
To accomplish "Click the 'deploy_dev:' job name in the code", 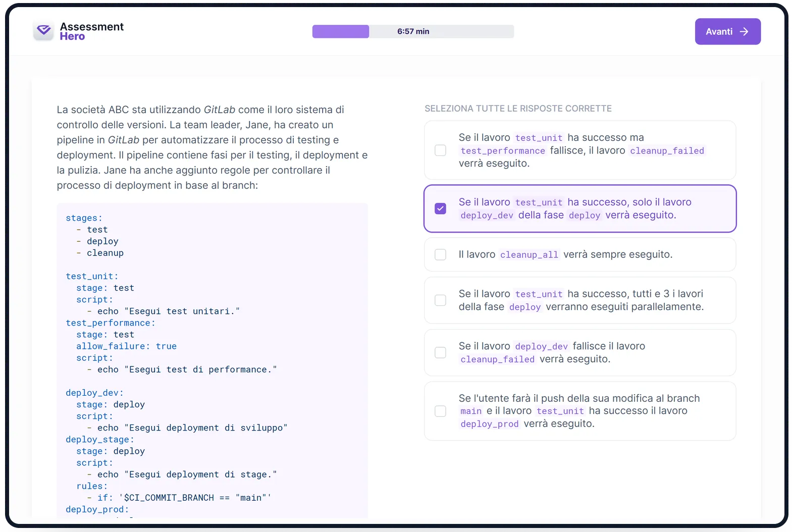I will pos(94,393).
